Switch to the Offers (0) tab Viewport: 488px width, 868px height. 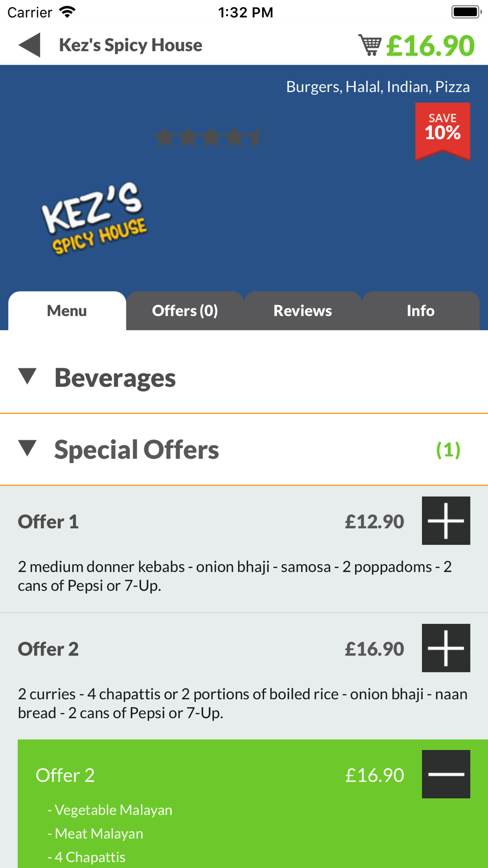point(185,311)
